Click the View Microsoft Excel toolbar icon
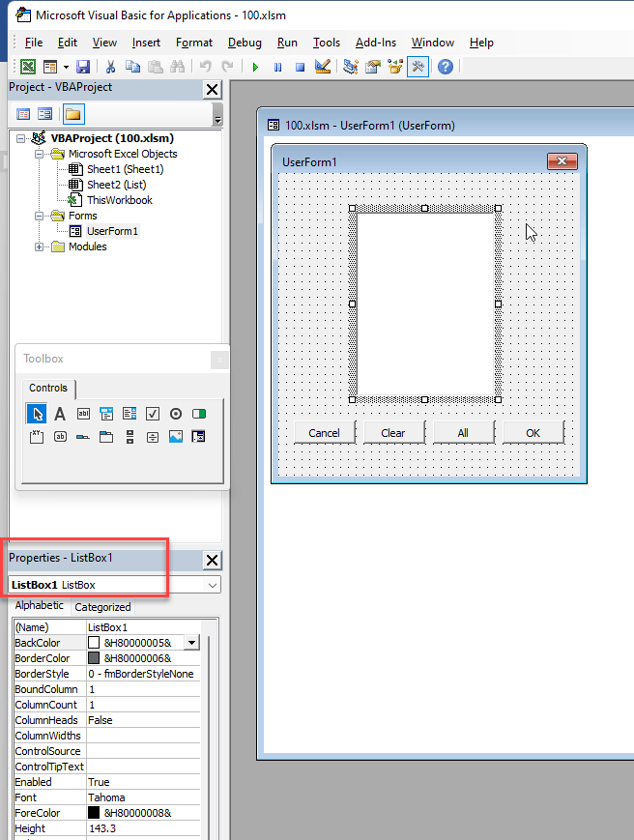Screen dimensions: 634x840 28,67
